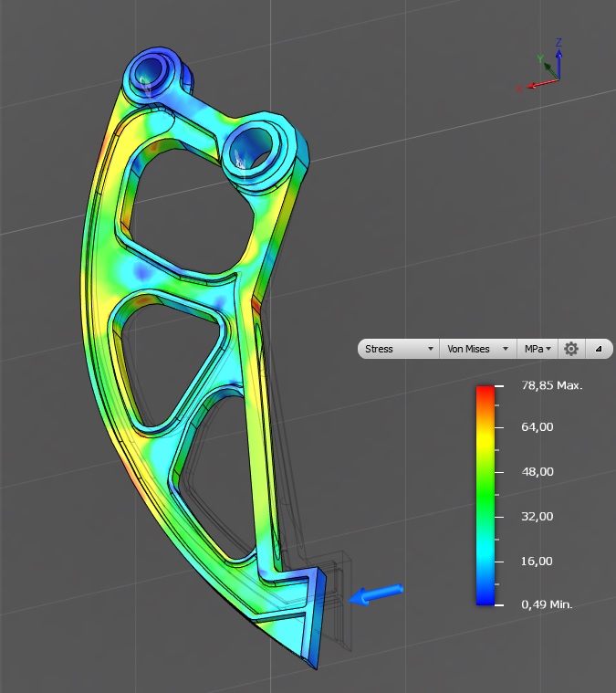Select the 78,85 Max. legend value
The width and height of the screenshot is (616, 693).
552,385
